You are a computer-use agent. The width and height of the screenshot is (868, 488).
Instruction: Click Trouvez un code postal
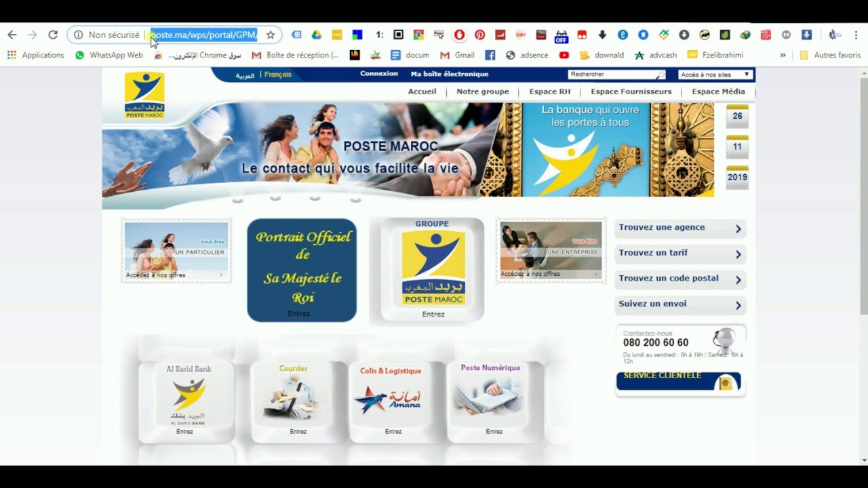(x=680, y=279)
